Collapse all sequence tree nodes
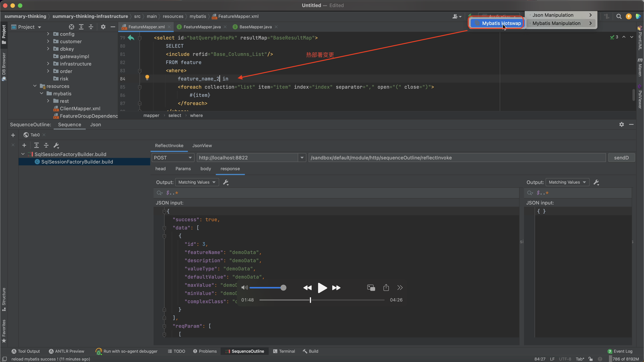 (x=46, y=145)
